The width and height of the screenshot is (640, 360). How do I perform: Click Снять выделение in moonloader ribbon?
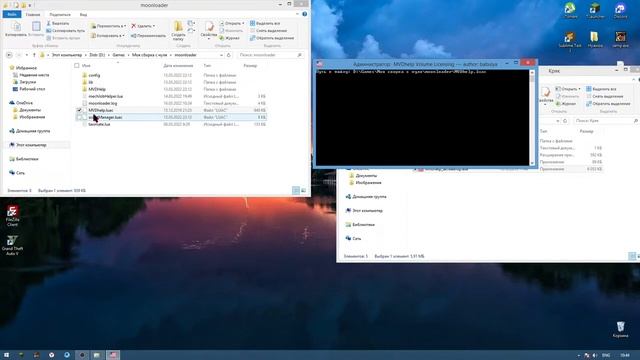269,31
